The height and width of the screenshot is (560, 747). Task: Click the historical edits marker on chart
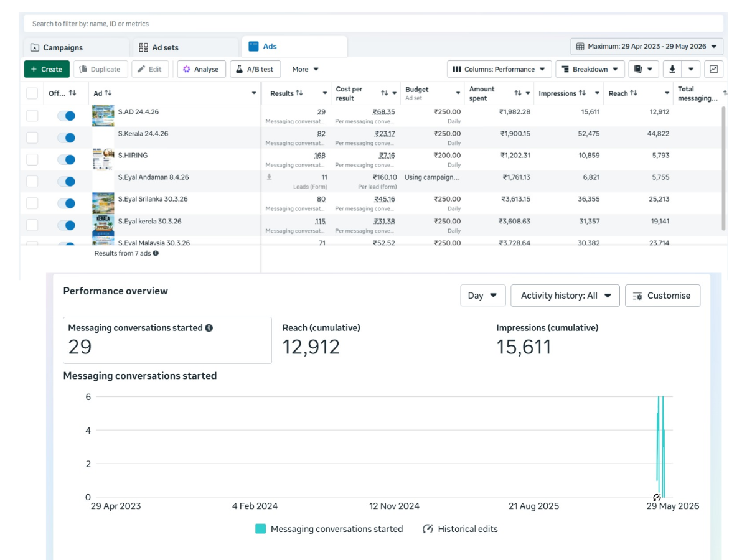click(657, 497)
